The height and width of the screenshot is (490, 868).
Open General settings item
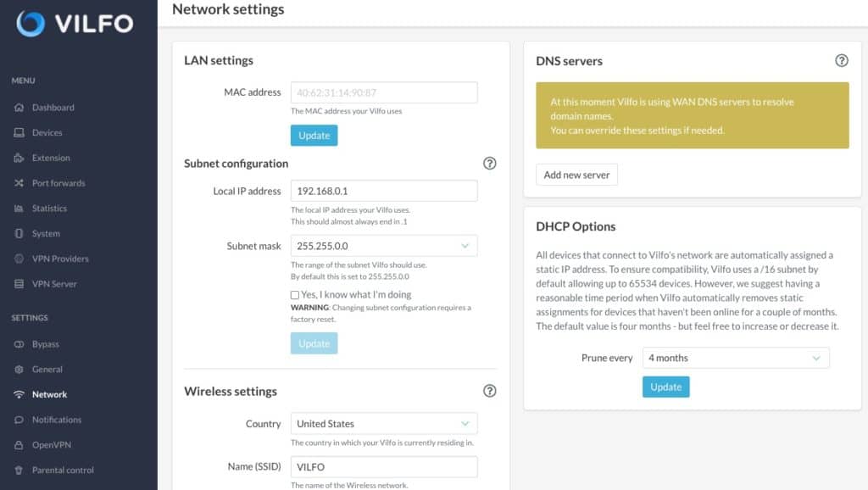tap(47, 370)
